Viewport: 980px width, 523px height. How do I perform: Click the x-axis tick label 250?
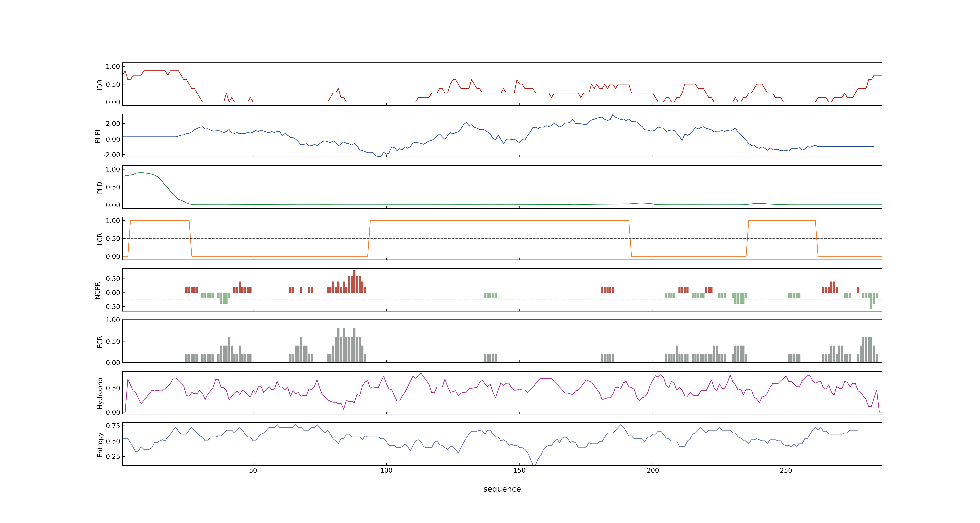click(786, 470)
